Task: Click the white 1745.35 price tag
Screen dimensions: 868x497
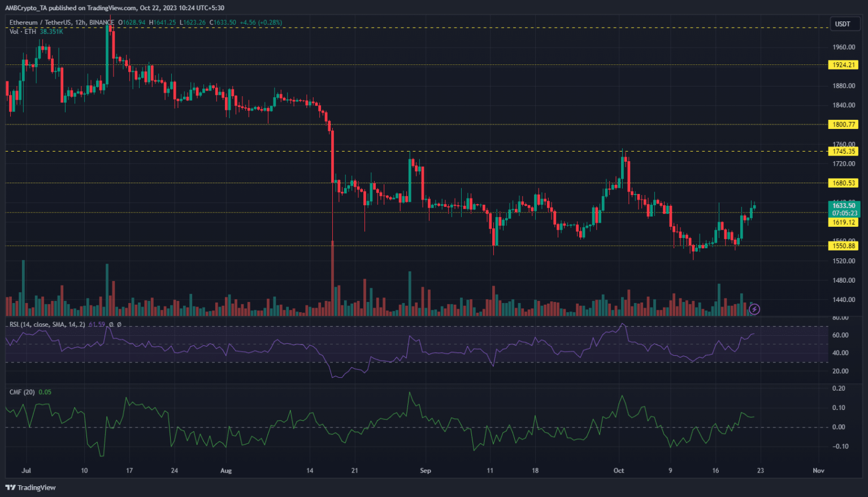Action: coord(844,151)
